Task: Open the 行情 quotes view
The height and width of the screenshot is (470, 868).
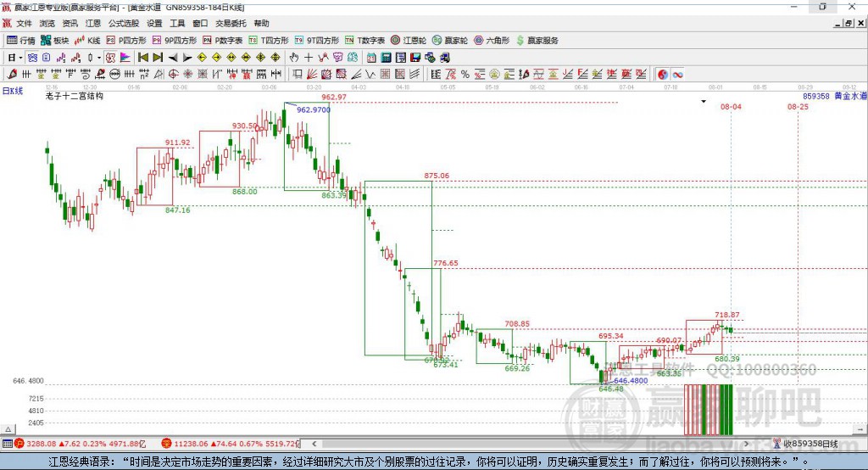Action: click(21, 41)
